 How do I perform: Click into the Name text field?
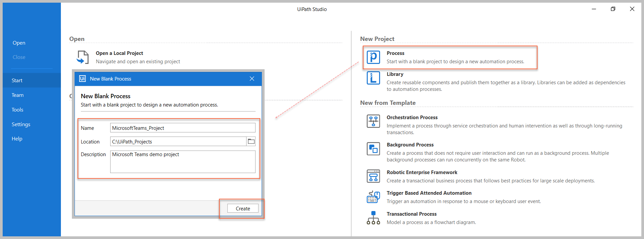[182, 128]
